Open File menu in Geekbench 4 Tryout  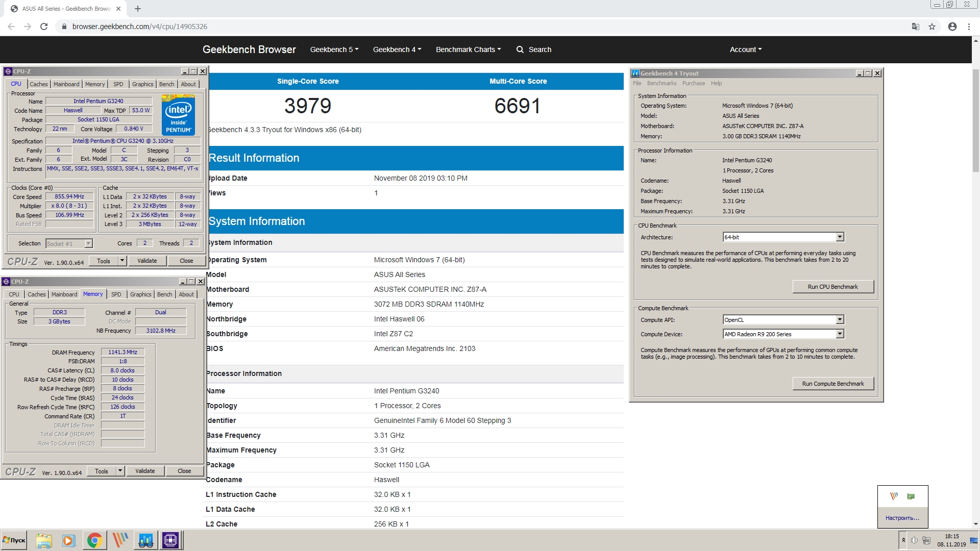637,83
